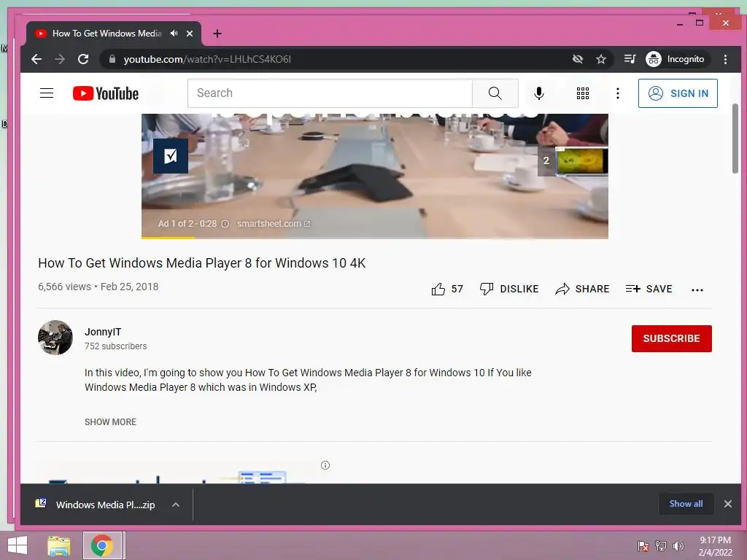This screenshot has height=560, width=747.
Task: Click the YouTube Search field
Action: tap(330, 93)
